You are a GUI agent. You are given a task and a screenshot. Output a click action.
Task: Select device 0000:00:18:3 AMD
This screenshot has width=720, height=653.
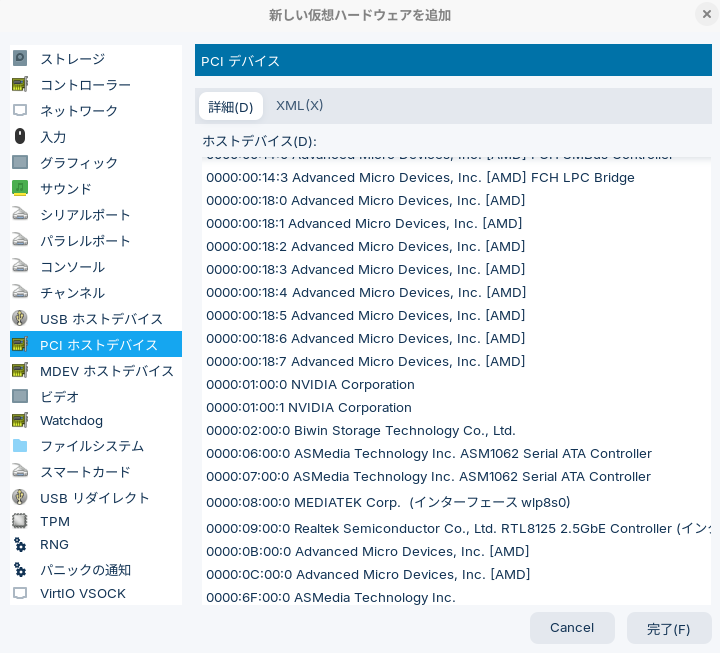[x=456, y=269]
